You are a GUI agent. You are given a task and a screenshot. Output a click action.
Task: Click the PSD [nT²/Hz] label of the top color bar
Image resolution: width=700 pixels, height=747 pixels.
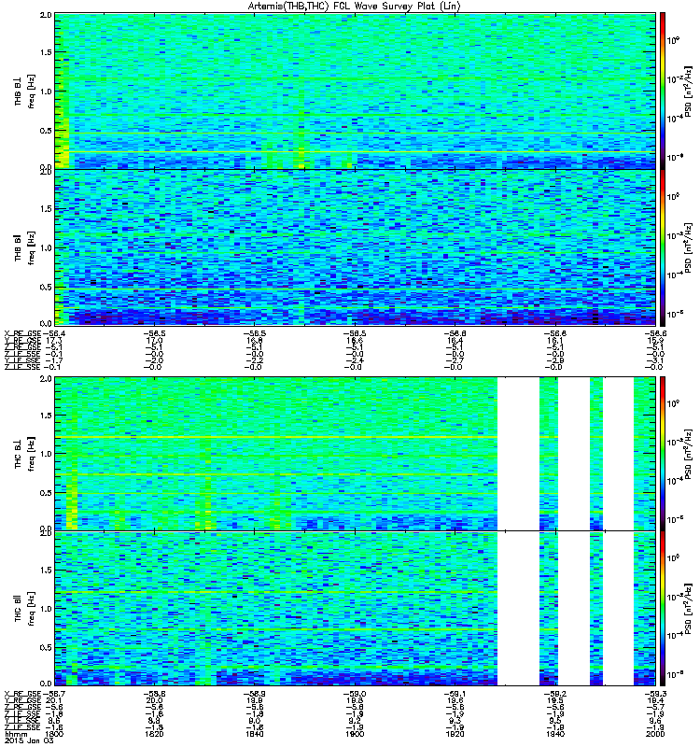click(688, 92)
